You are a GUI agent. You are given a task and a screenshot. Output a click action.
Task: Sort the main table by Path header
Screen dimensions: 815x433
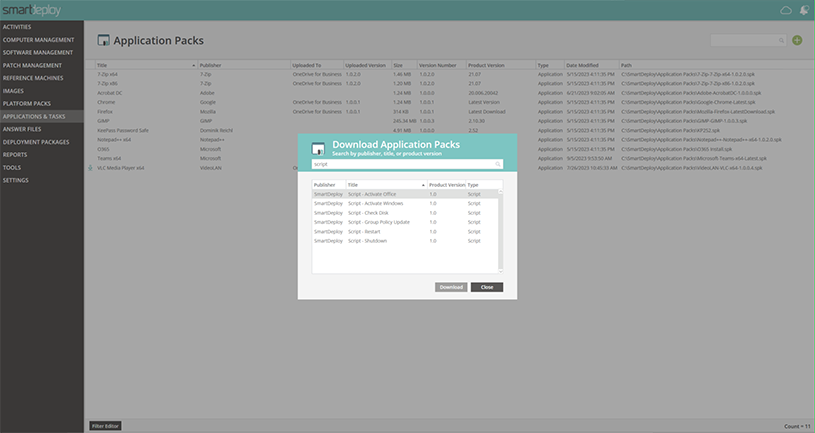tap(717, 65)
